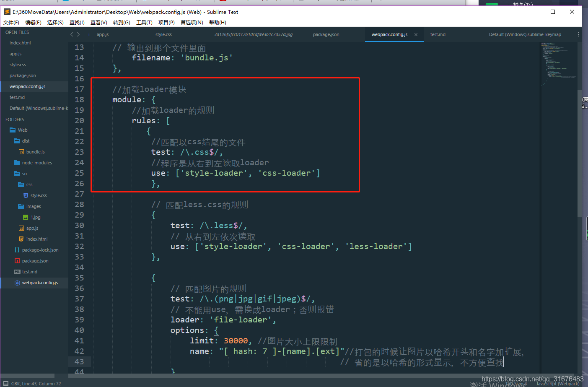Click the 1.jpg image icon in the images folder
The width and height of the screenshot is (588, 387).
25,217
